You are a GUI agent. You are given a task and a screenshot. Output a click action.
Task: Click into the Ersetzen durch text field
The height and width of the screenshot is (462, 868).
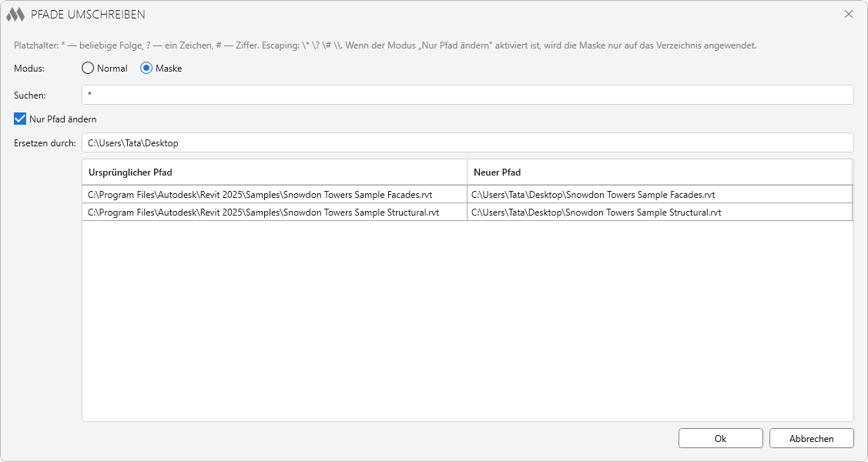pyautogui.click(x=467, y=143)
